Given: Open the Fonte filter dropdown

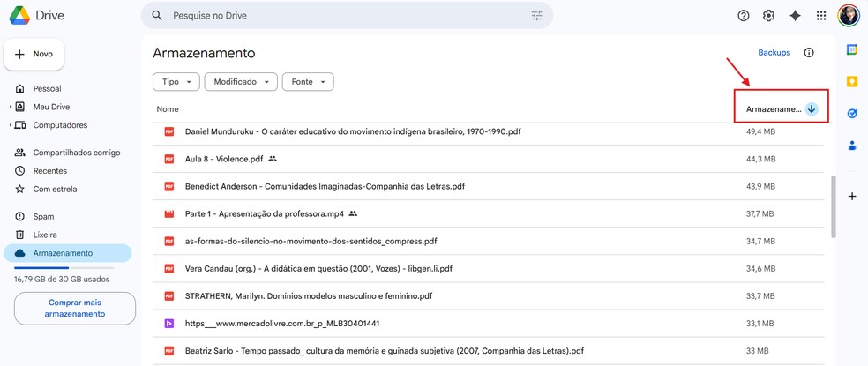Looking at the screenshot, I should click(308, 82).
